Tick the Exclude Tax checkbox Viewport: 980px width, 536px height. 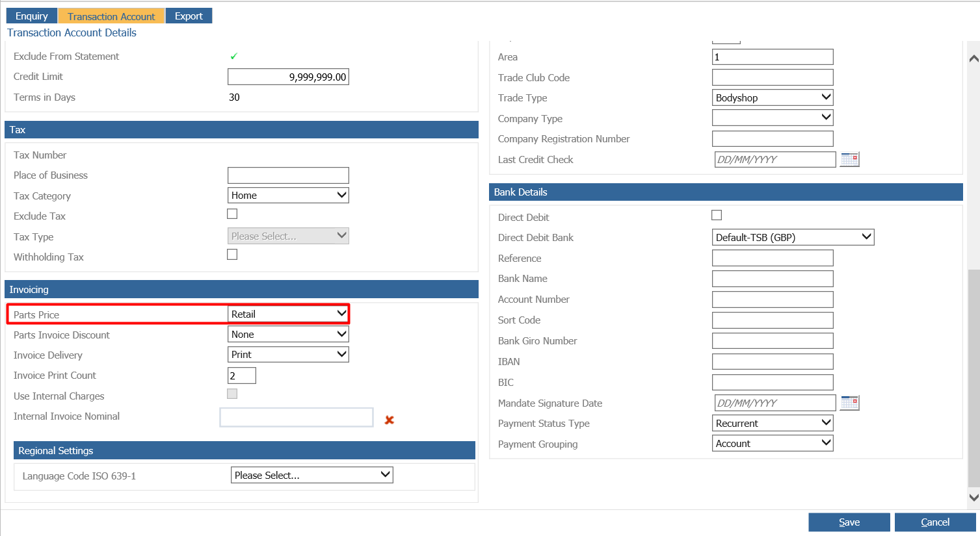(x=232, y=214)
